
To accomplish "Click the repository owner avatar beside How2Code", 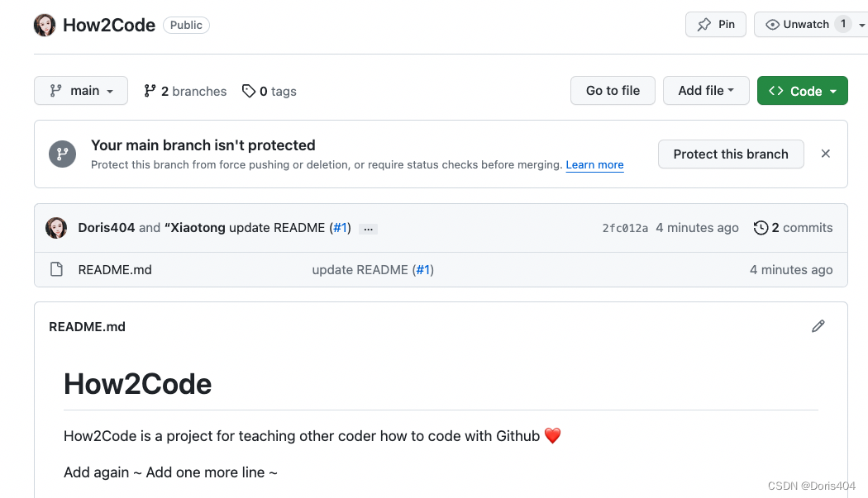I will tap(45, 25).
